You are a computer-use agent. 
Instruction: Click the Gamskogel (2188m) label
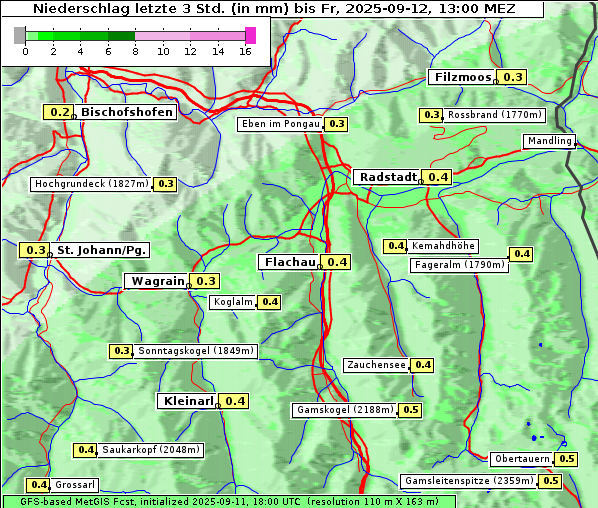point(344,410)
